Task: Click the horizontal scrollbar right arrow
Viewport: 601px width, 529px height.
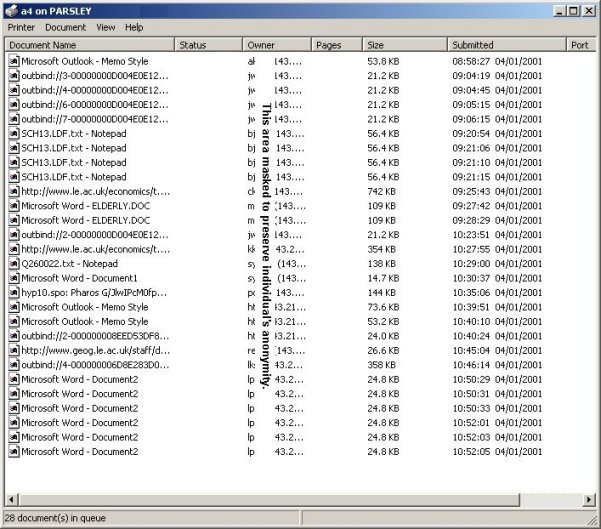Action: coord(589,499)
